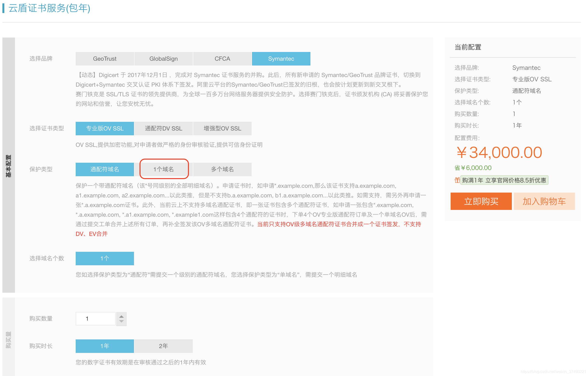Choose 增强型OV SSL certificate type
Screen dimensions: 588x376
[x=222, y=129]
